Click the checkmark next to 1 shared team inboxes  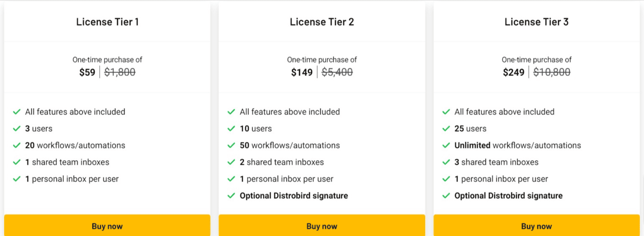pyautogui.click(x=17, y=162)
